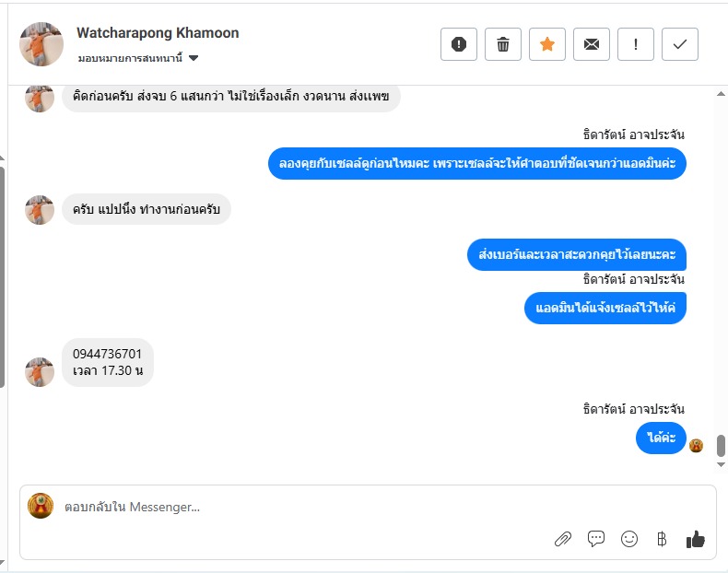The height and width of the screenshot is (573, 728).
Task: Click the chat scrollbar thumb
Action: tap(721, 446)
